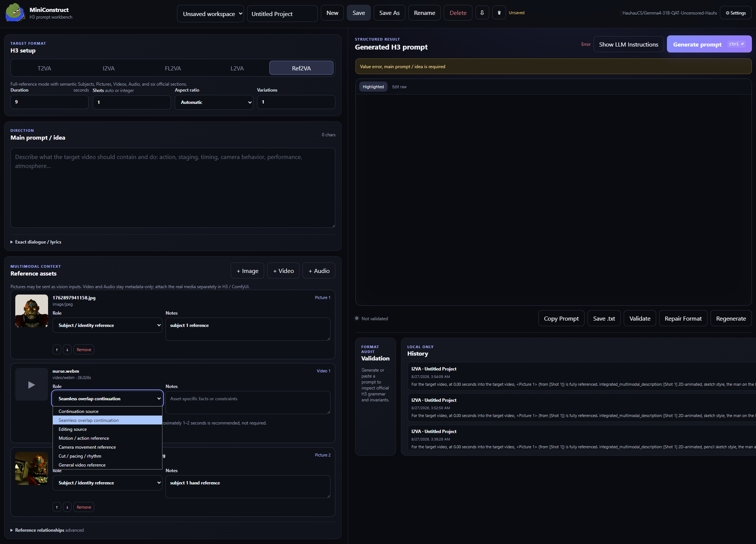The image size is (756, 544).
Task: Open the Aspect ratio Automatic dropdown
Action: pos(214,102)
